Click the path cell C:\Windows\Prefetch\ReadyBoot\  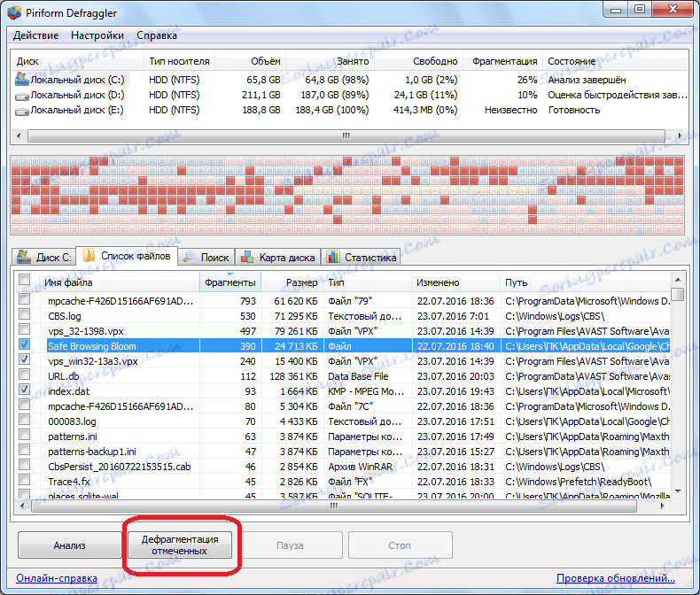pyautogui.click(x=578, y=482)
